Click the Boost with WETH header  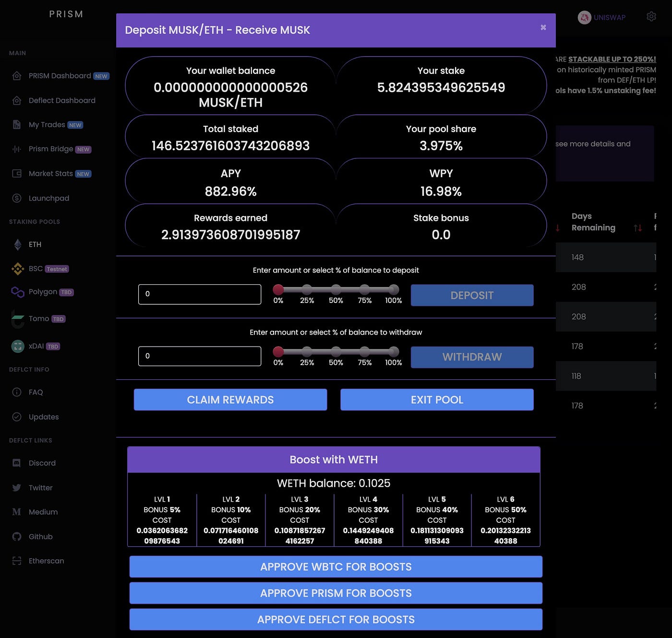[334, 459]
